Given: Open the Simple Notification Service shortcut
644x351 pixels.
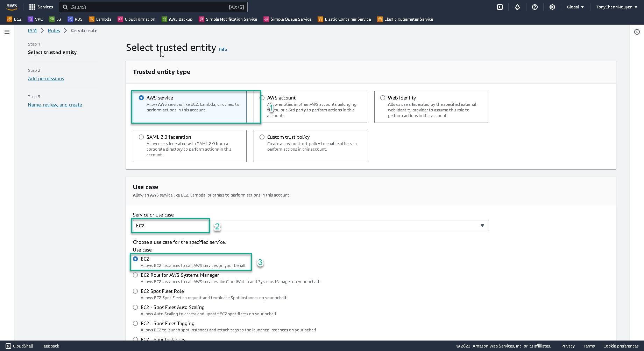Looking at the screenshot, I should [x=228, y=19].
